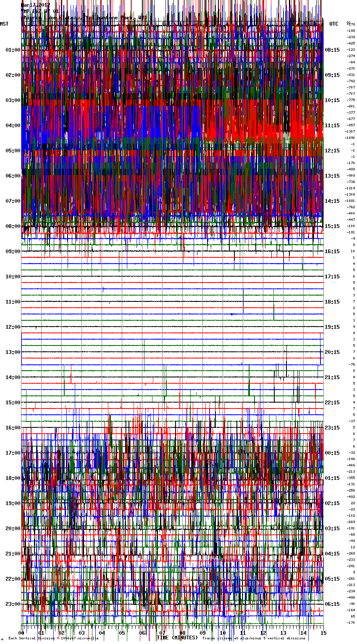Click the 11:15 UTC time label

click(332, 126)
